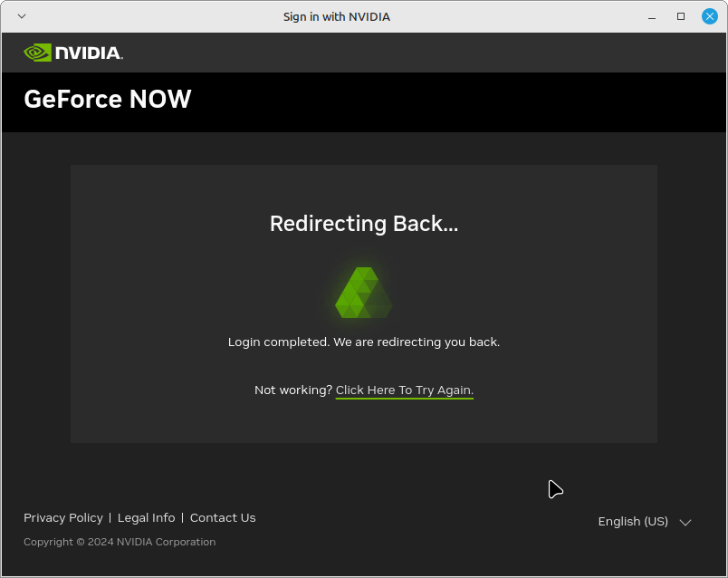Screen dimensions: 728x578
Task: Click the NVIDIA logo in header
Action: (73, 53)
